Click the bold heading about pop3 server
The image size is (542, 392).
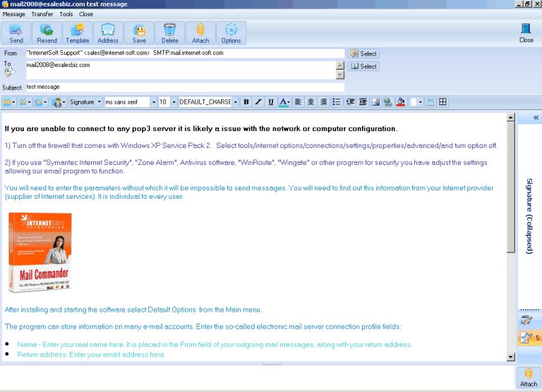click(201, 129)
